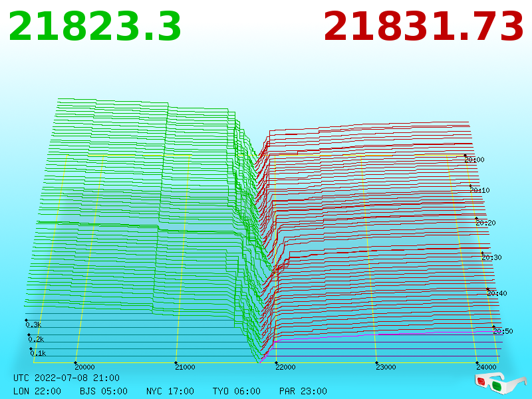Click the 21000 price axis label
The width and height of the screenshot is (532, 399).
(x=185, y=367)
